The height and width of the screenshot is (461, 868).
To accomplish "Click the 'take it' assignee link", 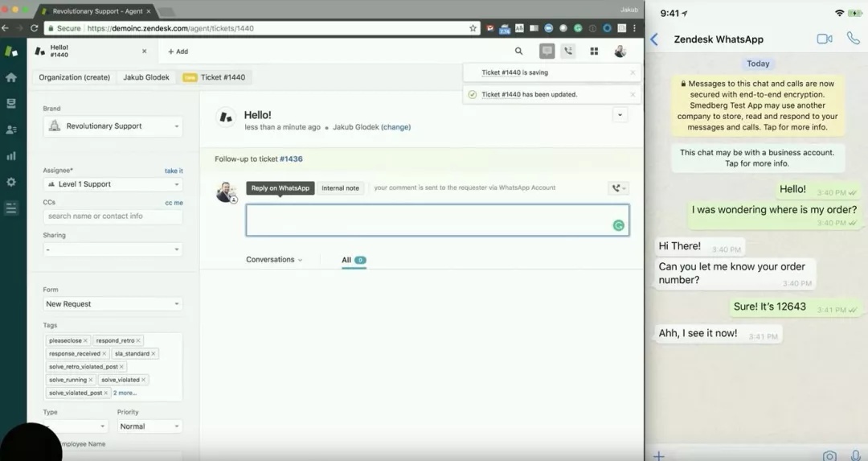I will pos(174,171).
